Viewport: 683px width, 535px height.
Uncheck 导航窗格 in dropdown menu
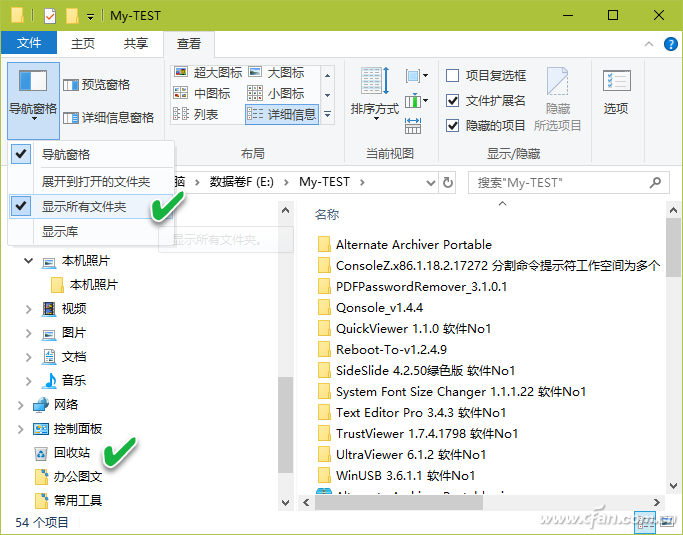[x=91, y=154]
